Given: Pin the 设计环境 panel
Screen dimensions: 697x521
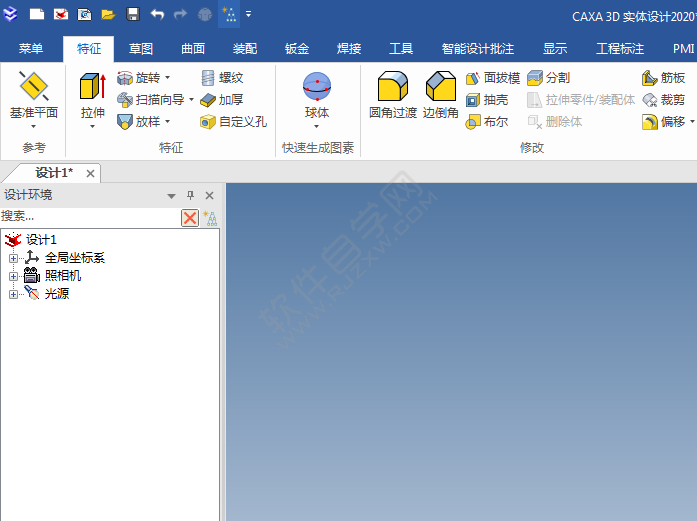Looking at the screenshot, I should coord(190,195).
